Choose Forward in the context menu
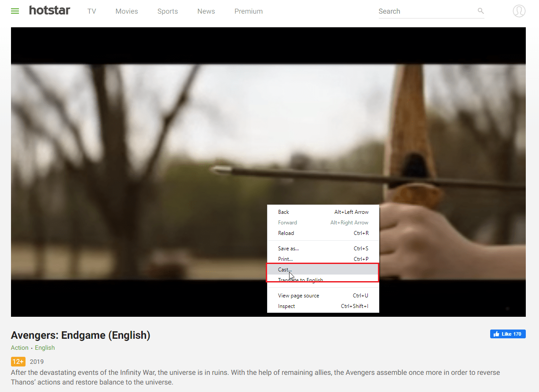539x392 pixels. [x=323, y=223]
